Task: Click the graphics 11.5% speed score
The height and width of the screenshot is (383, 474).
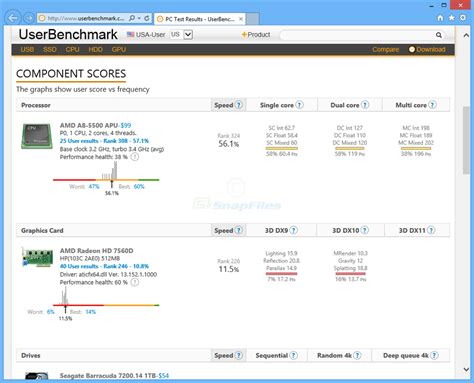Action: 229,269
